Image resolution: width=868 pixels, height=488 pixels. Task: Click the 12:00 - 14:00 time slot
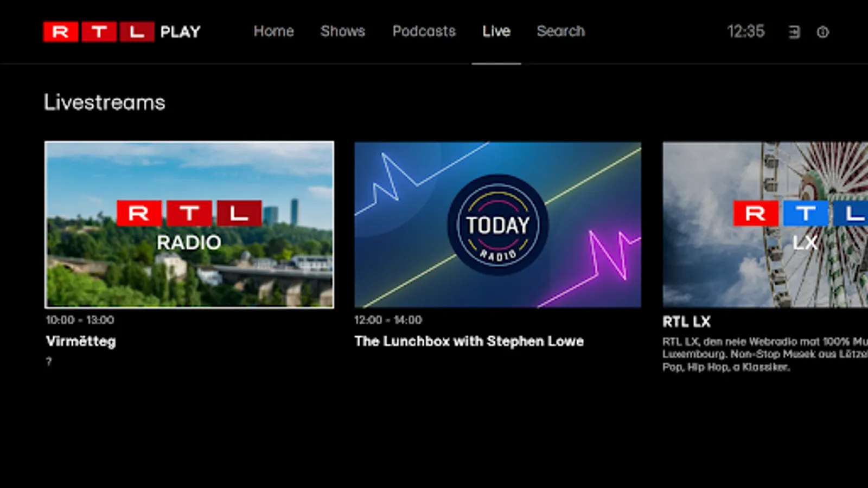388,320
